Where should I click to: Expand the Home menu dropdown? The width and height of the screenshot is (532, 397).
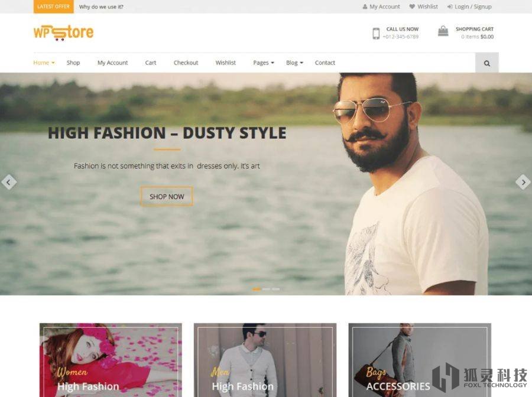coord(44,63)
